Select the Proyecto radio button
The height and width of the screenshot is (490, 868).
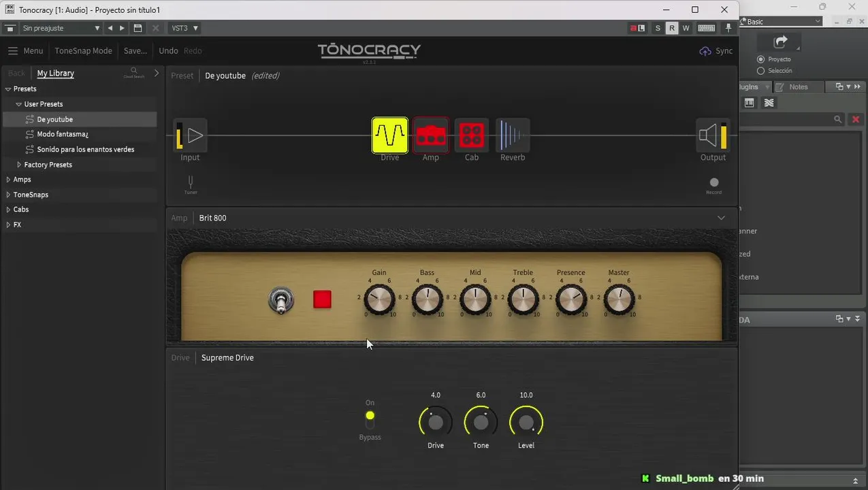760,59
